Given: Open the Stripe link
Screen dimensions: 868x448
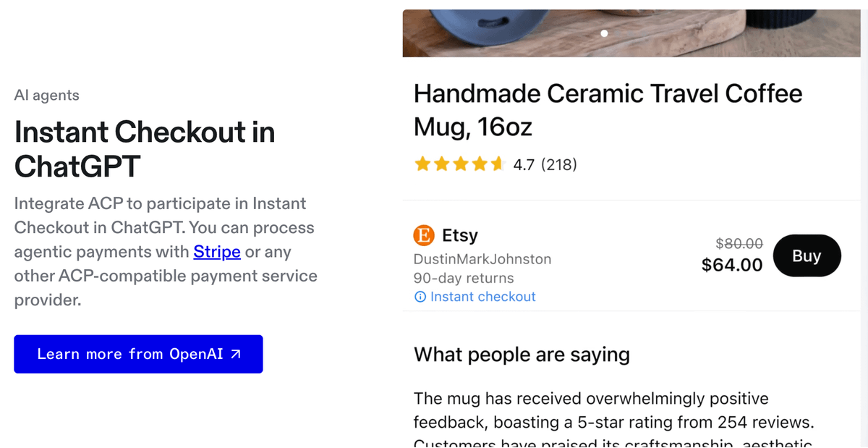Looking at the screenshot, I should click(217, 252).
